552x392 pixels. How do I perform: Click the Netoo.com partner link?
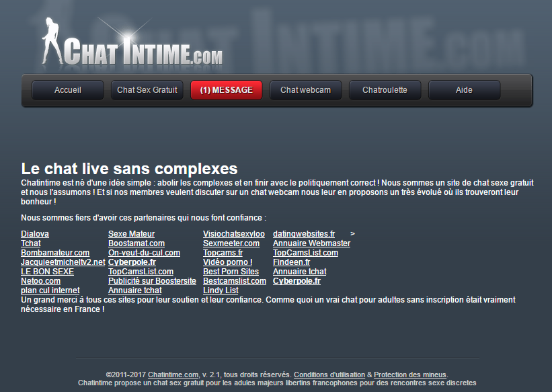(40, 281)
